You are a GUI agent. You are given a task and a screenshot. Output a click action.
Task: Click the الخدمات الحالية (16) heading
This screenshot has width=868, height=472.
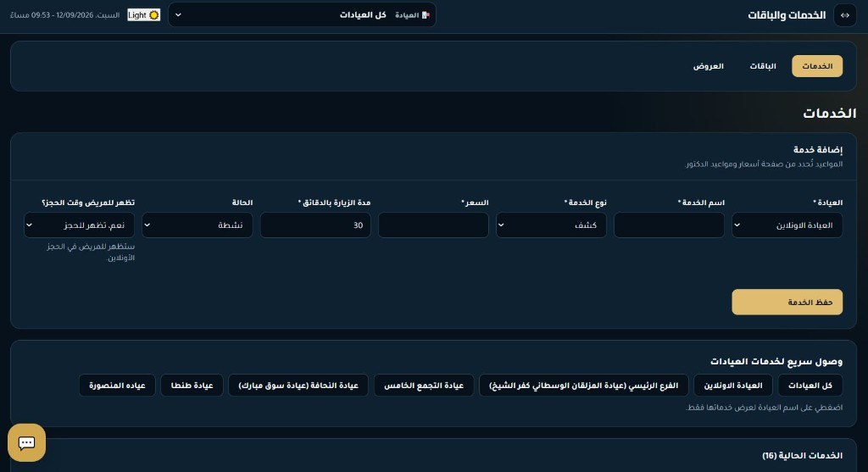(802, 455)
